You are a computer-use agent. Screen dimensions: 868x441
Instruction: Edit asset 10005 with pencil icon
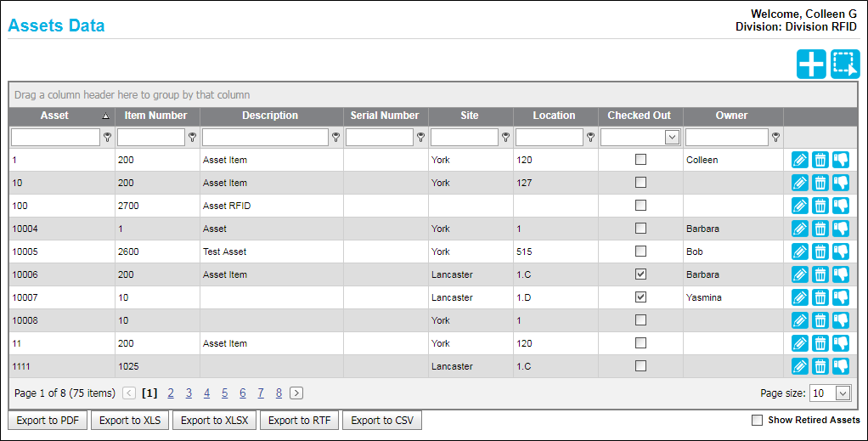800,252
